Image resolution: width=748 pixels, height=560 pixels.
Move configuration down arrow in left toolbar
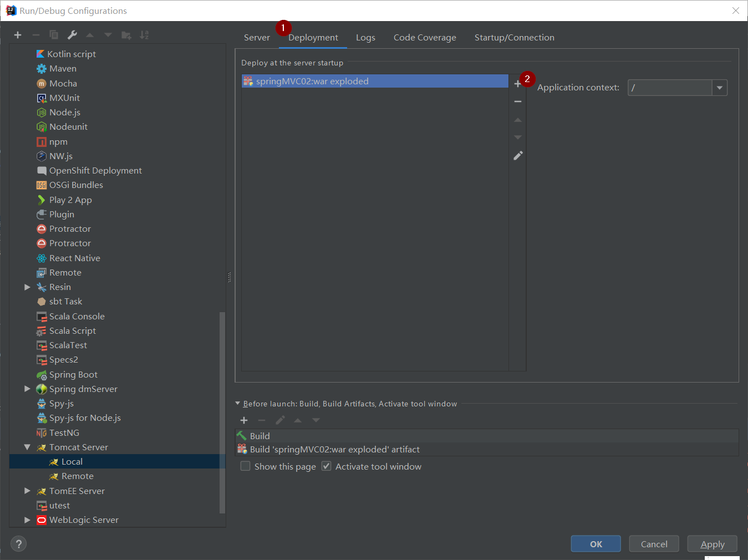(x=108, y=35)
